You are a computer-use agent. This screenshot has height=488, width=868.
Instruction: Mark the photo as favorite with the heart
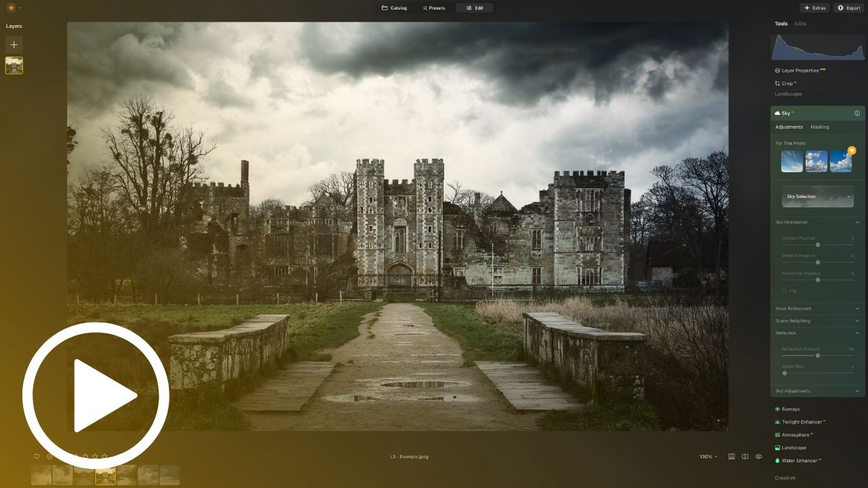point(37,457)
